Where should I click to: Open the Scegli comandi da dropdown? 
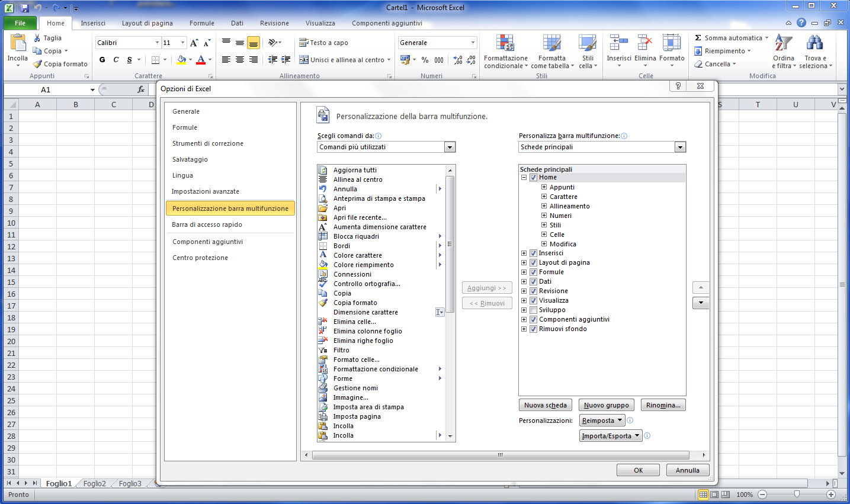pos(450,147)
